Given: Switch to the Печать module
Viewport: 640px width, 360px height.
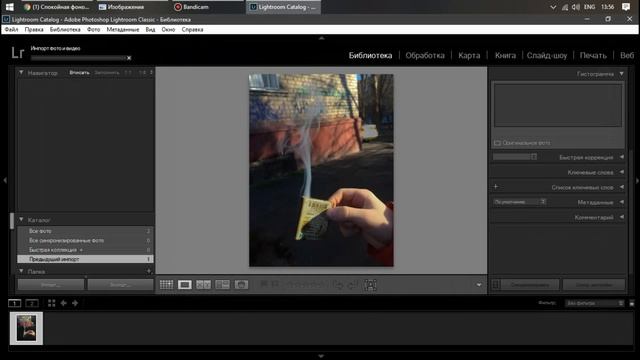Looking at the screenshot, I should (593, 56).
